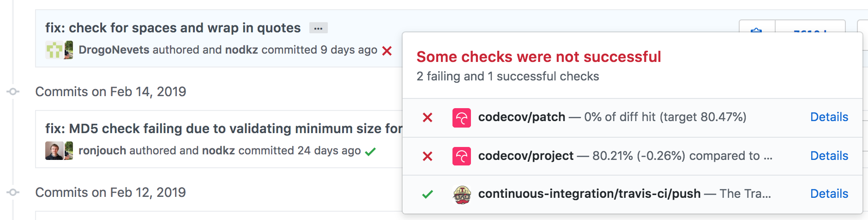The width and height of the screenshot is (868, 220).
Task: Click red X status beside '9 days ago'
Action: 387,51
